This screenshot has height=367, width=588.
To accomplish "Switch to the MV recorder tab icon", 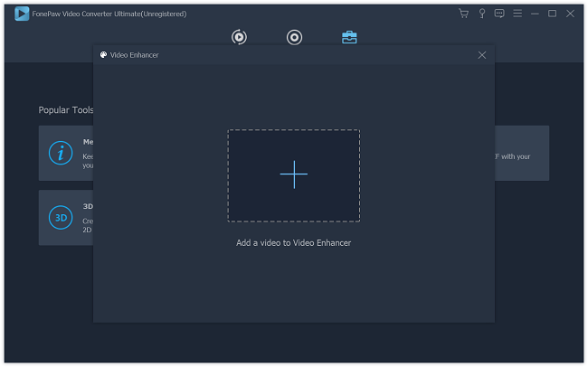I will [294, 37].
